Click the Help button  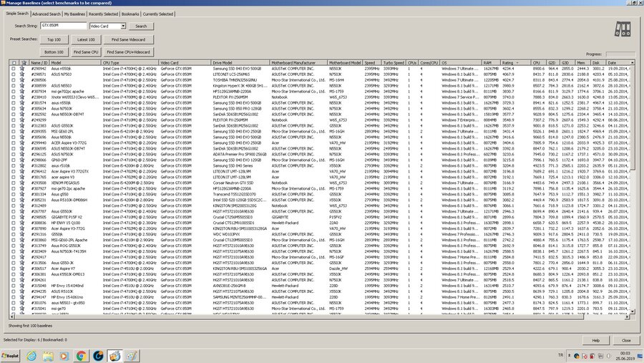point(595,340)
